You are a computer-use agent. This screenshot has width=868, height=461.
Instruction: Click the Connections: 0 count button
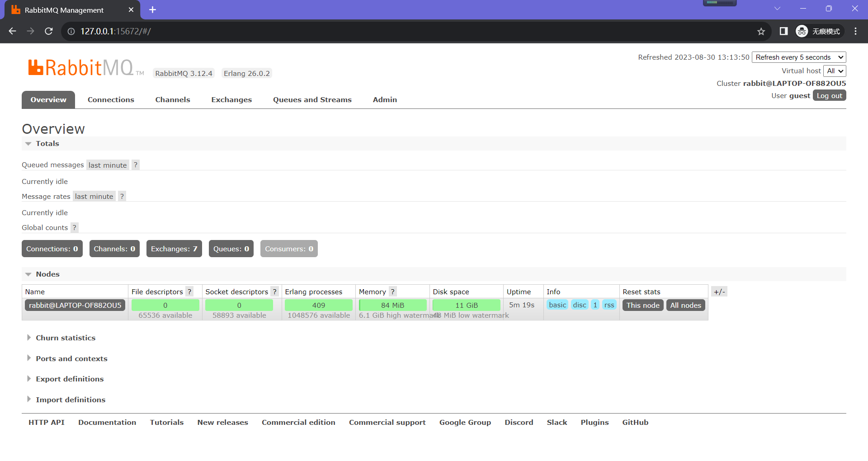click(x=52, y=249)
